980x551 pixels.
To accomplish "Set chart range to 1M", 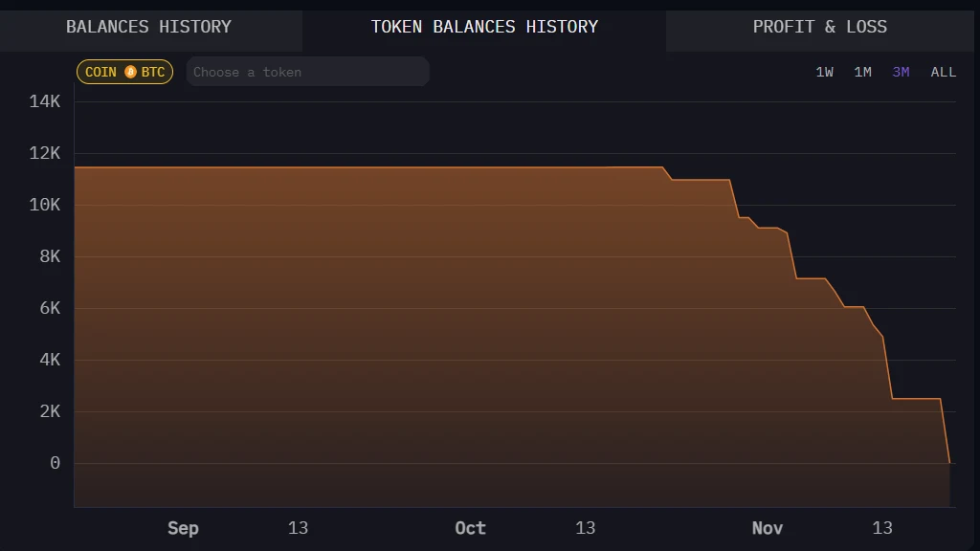I will tap(862, 72).
